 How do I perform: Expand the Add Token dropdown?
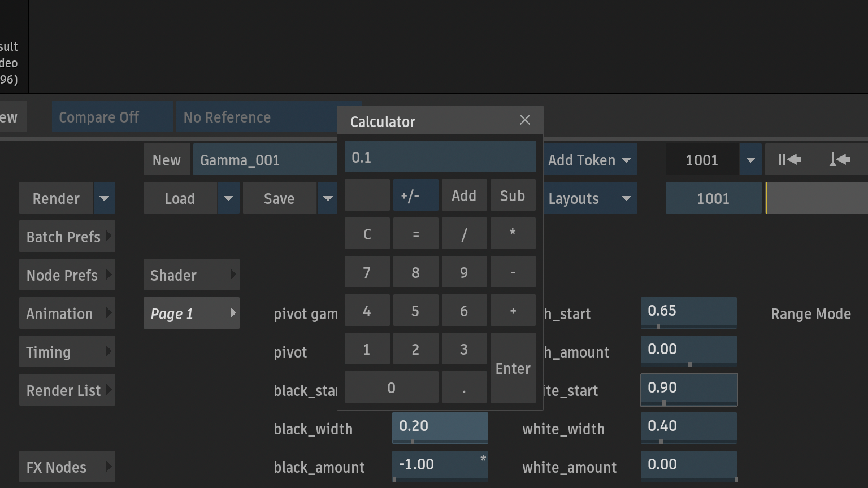pyautogui.click(x=590, y=160)
